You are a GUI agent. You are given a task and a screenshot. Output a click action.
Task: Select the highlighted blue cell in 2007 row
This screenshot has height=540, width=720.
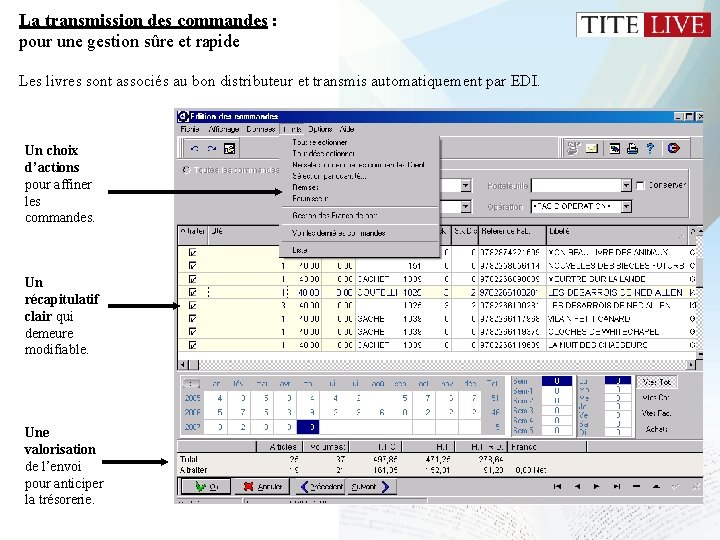point(308,427)
